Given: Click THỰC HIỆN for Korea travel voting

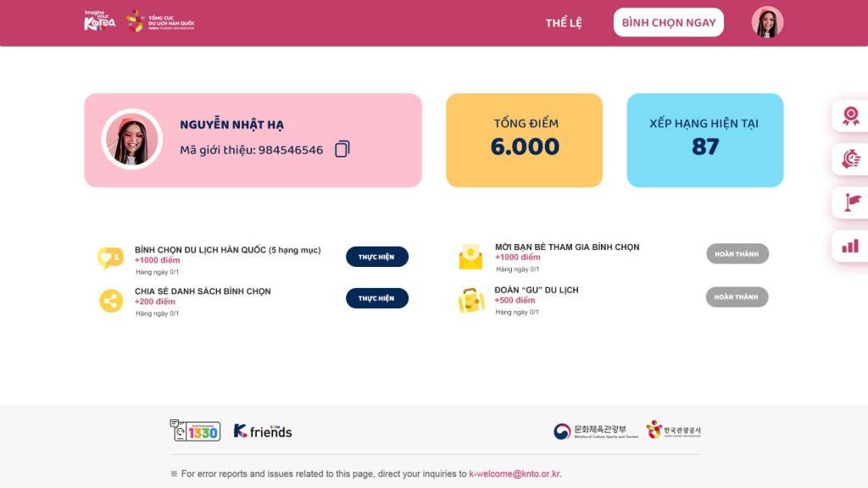Looking at the screenshot, I should point(377,257).
